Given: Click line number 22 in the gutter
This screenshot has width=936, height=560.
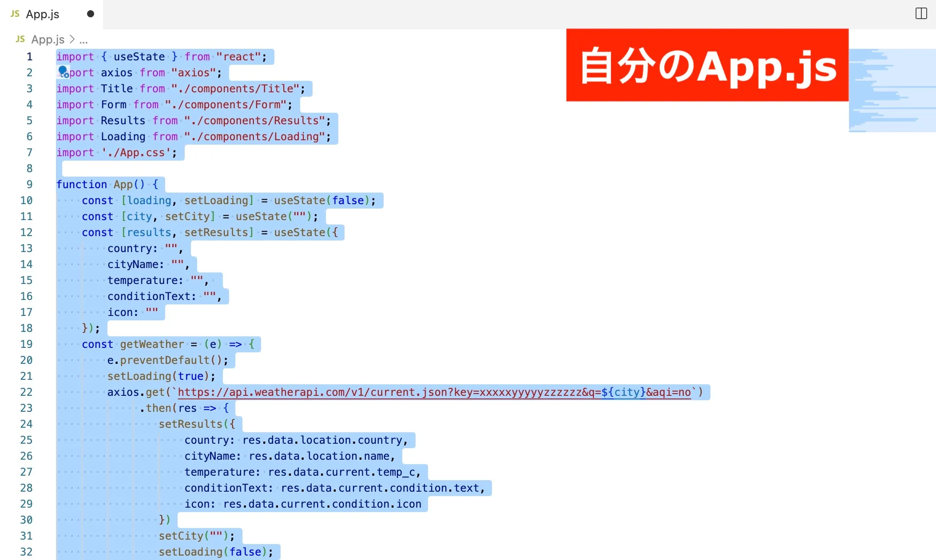Looking at the screenshot, I should tap(26, 392).
